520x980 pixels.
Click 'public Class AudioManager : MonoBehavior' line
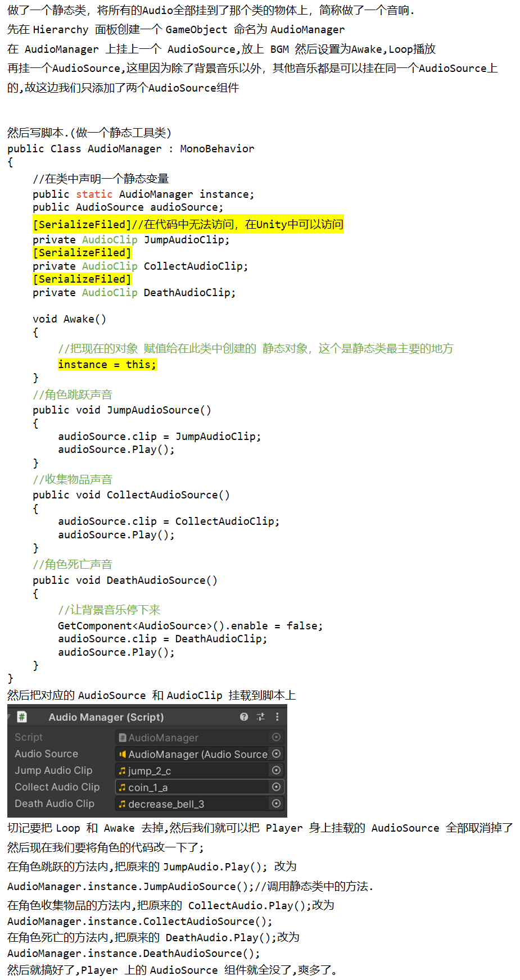131,149
